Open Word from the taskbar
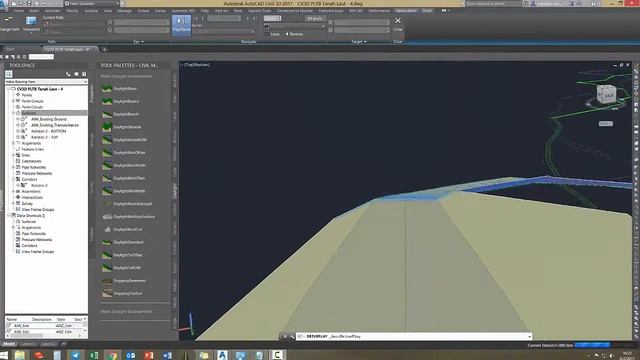This screenshot has height=360, width=640. [x=167, y=355]
